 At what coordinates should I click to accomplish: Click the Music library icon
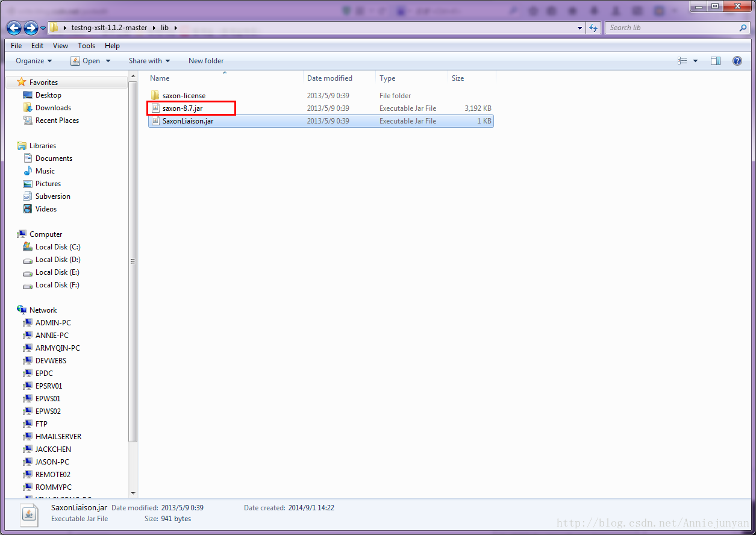[28, 171]
